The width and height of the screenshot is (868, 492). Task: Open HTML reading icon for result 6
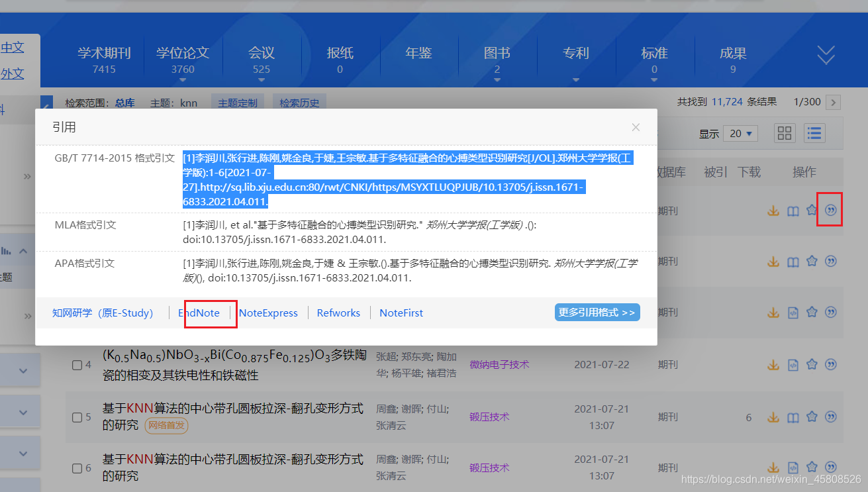[793, 467]
